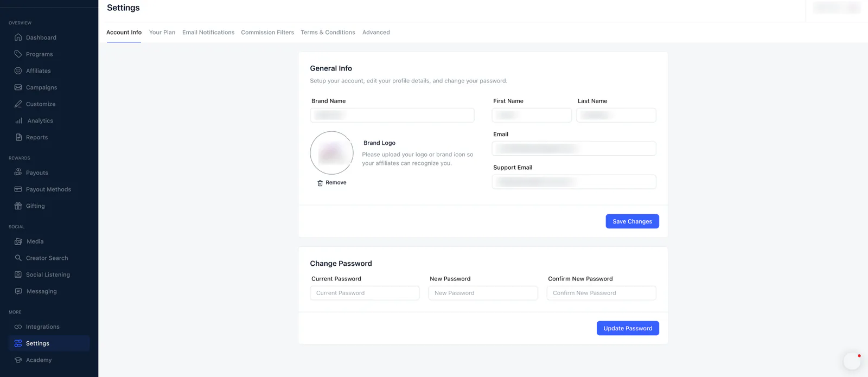Viewport: 868px width, 377px height.
Task: Focus the Confirm New Password field
Action: coord(601,293)
